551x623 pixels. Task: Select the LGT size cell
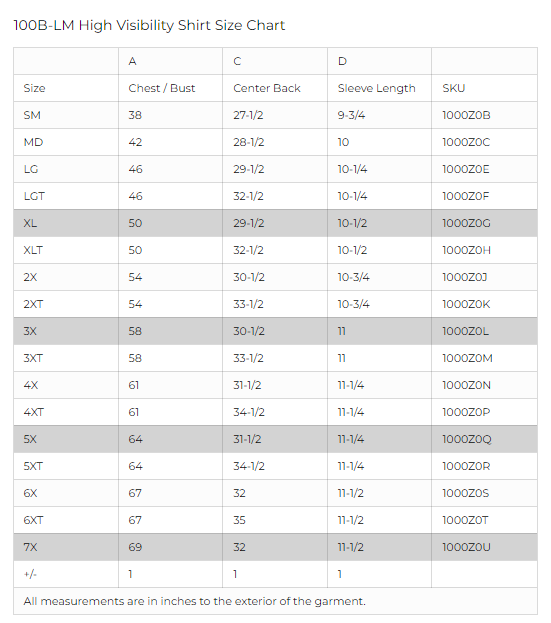click(34, 196)
